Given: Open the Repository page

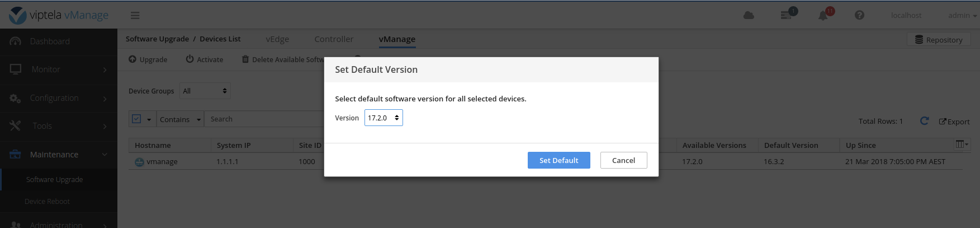Looking at the screenshot, I should click(939, 40).
